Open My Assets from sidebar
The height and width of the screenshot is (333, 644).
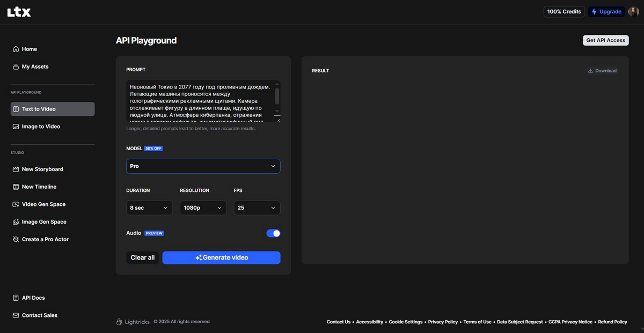point(16,67)
